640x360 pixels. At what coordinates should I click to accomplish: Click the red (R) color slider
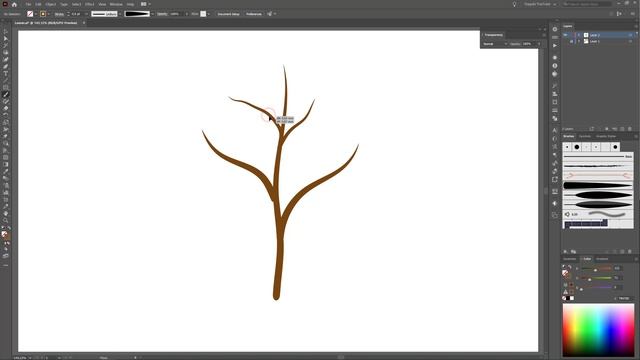coord(596,269)
